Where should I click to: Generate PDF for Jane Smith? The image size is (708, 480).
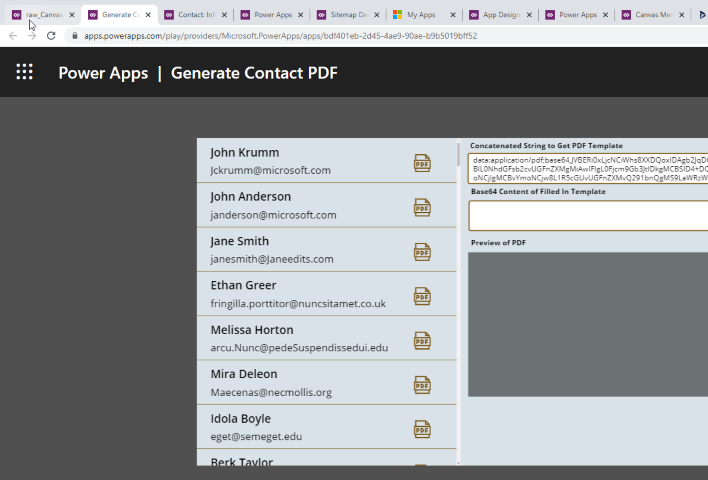[422, 252]
